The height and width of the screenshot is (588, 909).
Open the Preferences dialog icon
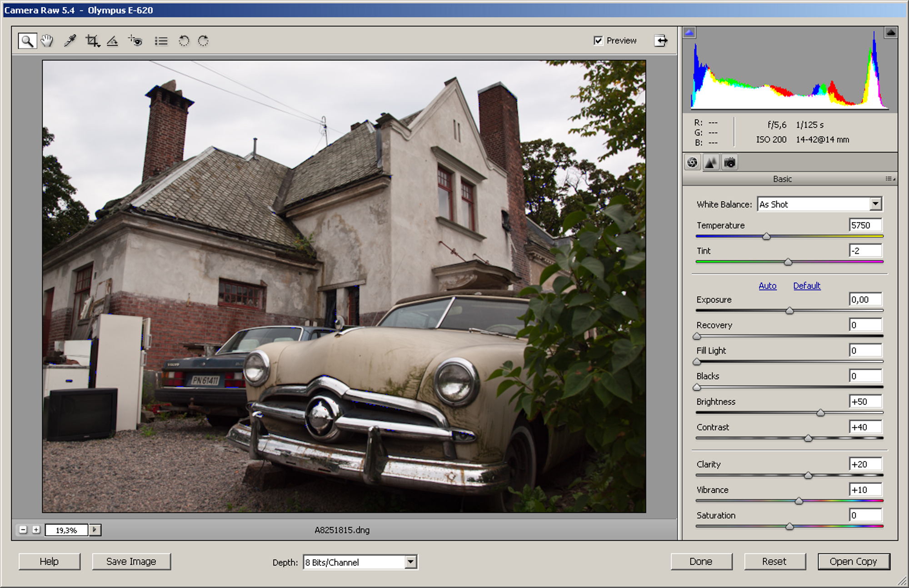click(x=161, y=41)
